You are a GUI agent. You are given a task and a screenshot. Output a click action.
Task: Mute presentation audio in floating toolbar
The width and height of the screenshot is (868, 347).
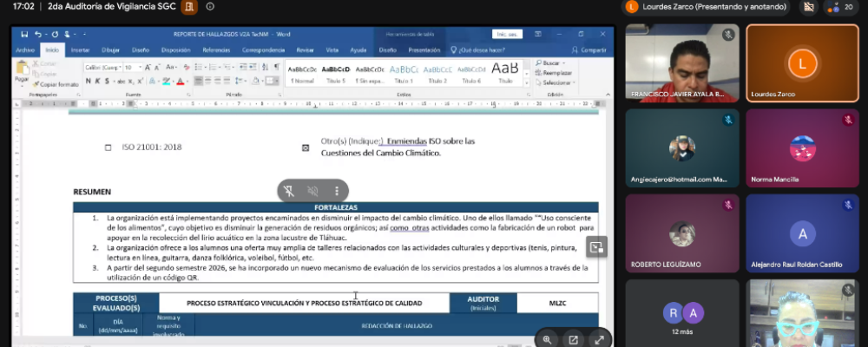312,191
